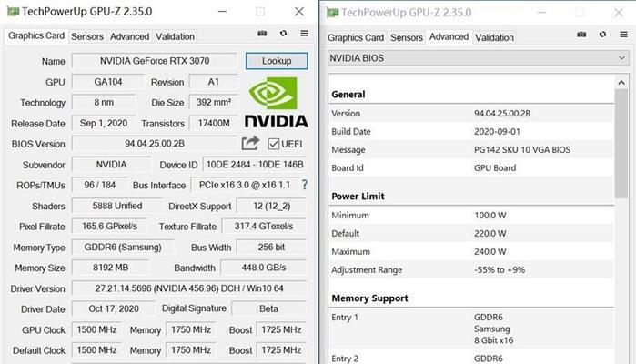Click the Bus Width field 256 bit

[x=272, y=247]
